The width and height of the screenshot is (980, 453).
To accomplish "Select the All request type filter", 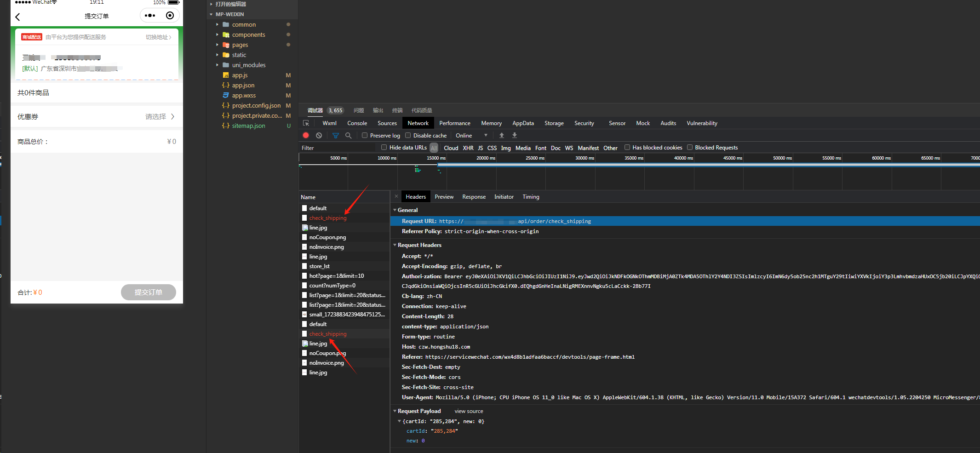I will [434, 148].
